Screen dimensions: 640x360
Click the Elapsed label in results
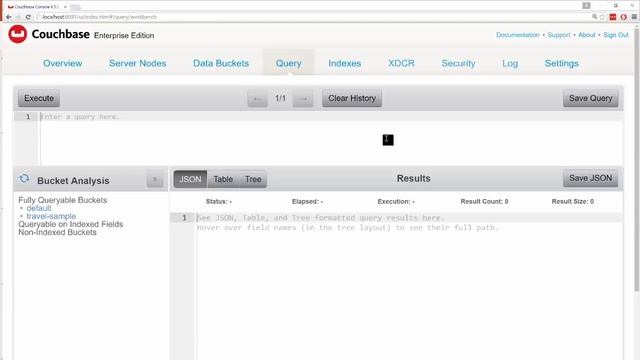click(307, 201)
